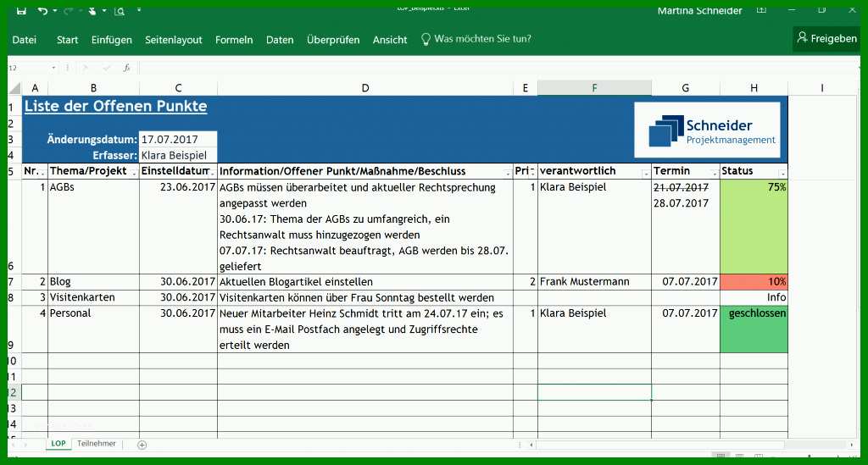
Task: Switch to the Start ribbon tab
Action: (68, 40)
